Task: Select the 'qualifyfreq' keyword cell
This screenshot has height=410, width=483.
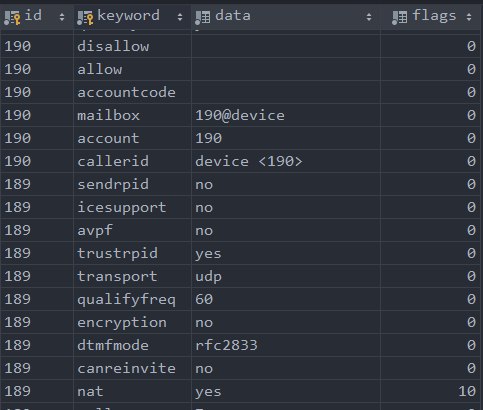Action: [x=132, y=299]
